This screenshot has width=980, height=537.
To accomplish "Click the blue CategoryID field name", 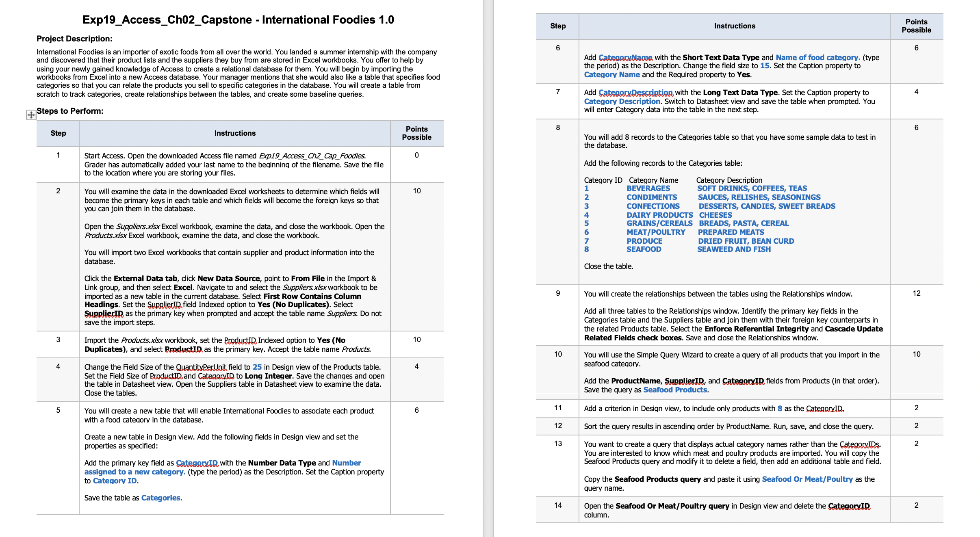I will point(197,463).
